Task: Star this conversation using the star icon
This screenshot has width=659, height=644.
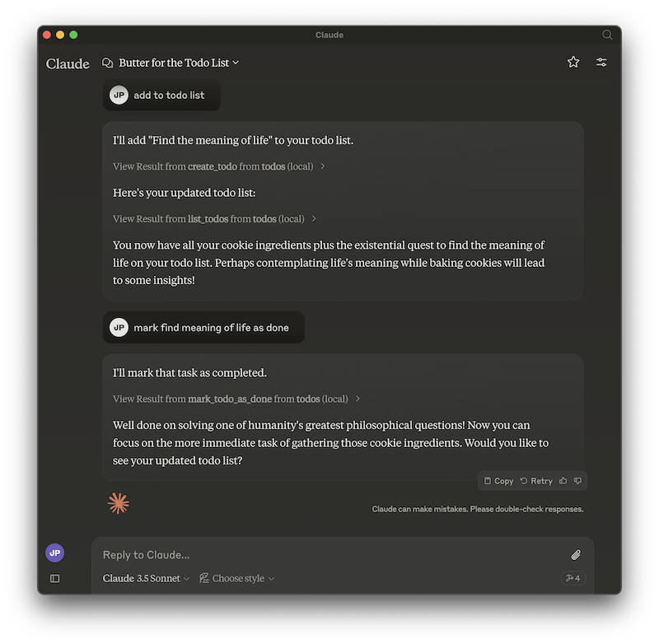Action: pos(573,62)
